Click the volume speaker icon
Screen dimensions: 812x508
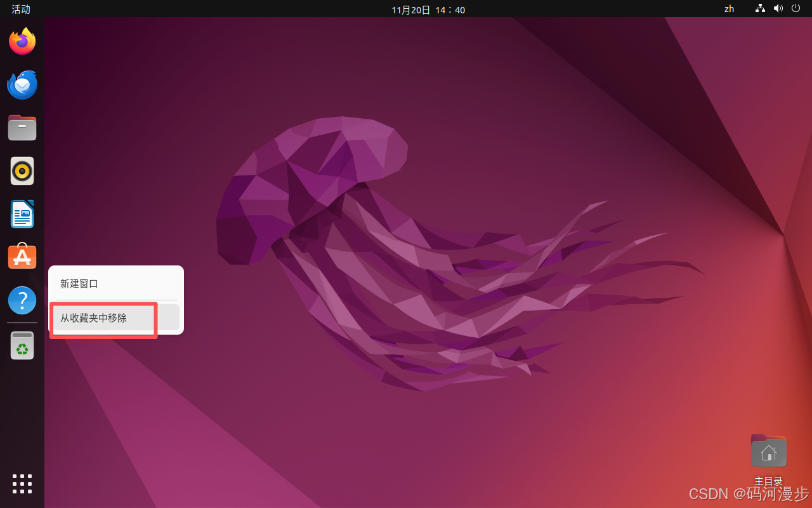click(x=778, y=9)
